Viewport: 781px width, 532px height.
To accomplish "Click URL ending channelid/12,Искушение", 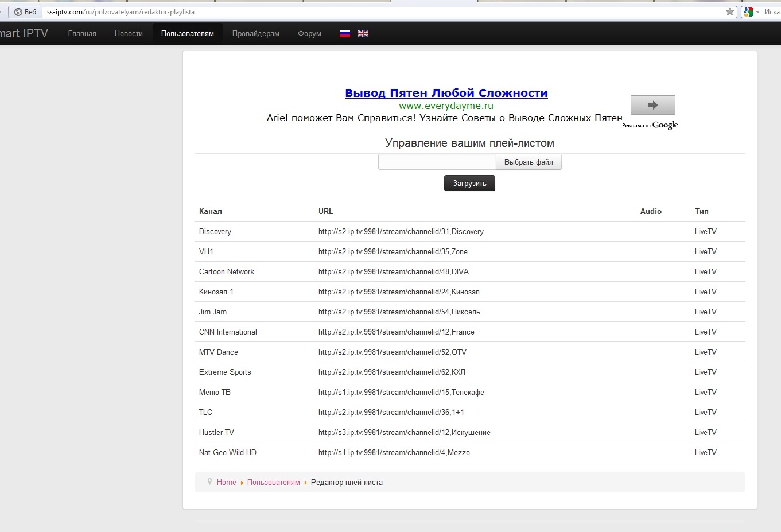I will 405,432.
